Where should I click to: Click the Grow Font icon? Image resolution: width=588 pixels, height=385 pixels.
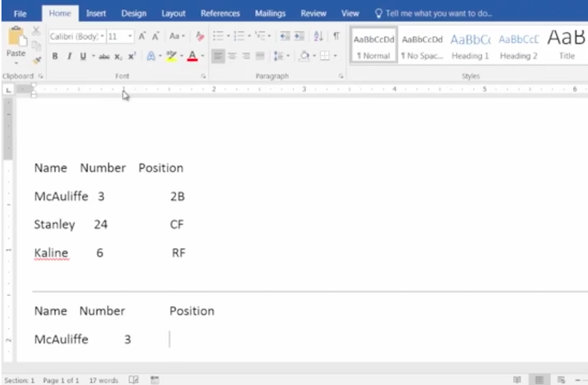pyautogui.click(x=141, y=36)
